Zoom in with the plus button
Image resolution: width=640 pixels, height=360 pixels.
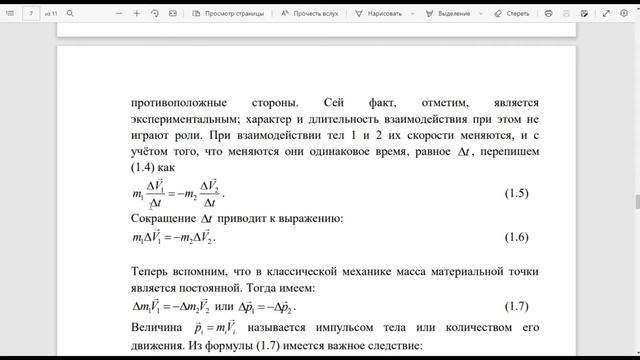click(x=137, y=13)
